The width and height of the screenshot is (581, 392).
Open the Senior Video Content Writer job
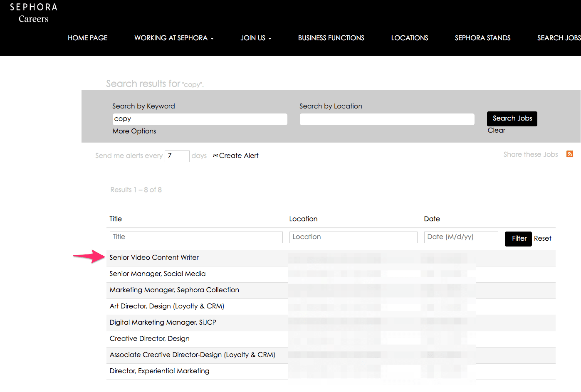pyautogui.click(x=154, y=258)
